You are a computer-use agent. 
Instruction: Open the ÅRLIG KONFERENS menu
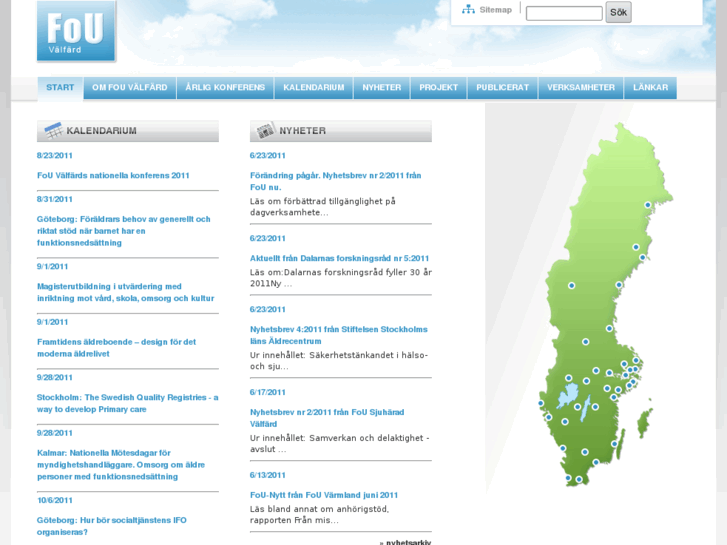coord(225,88)
